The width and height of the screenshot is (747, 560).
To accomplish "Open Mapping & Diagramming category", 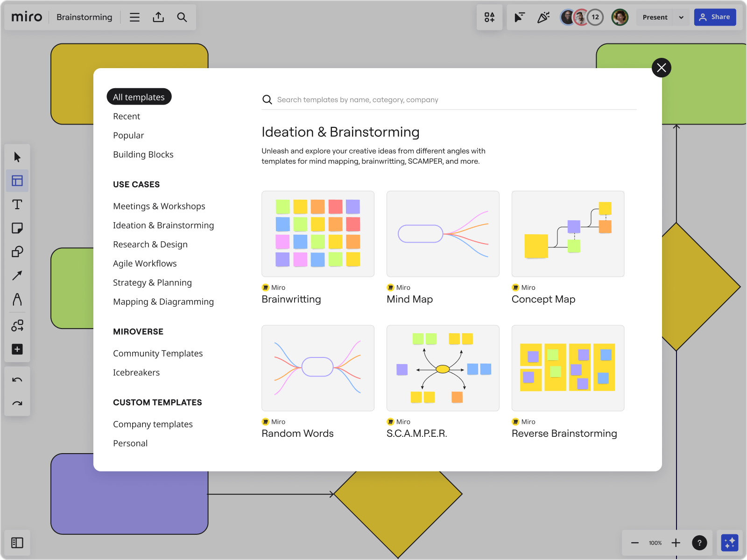I will 163,302.
